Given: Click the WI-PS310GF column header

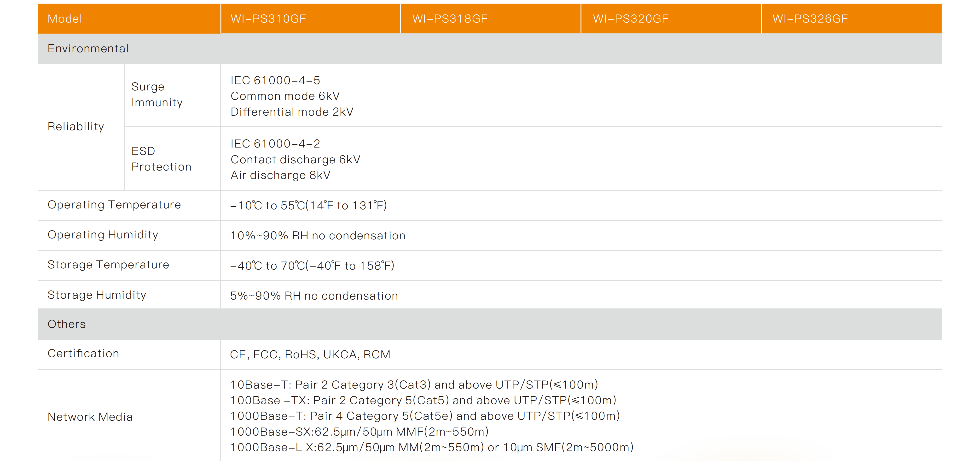Looking at the screenshot, I should tap(268, 19).
